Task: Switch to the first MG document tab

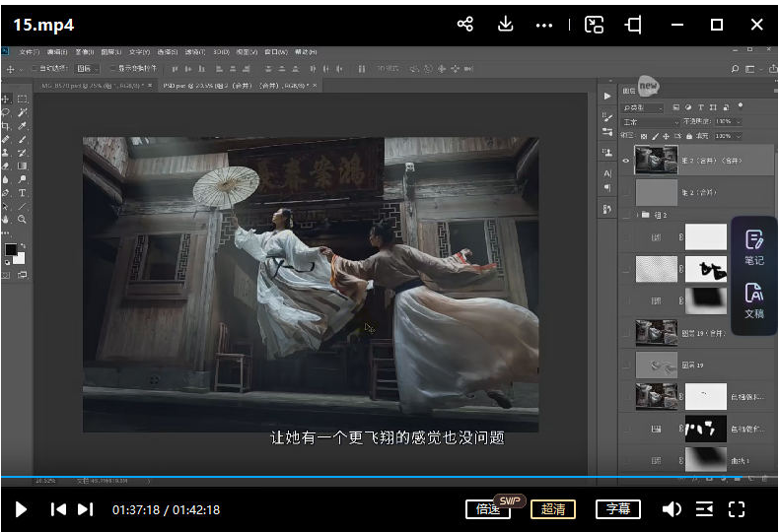Action: coord(94,86)
